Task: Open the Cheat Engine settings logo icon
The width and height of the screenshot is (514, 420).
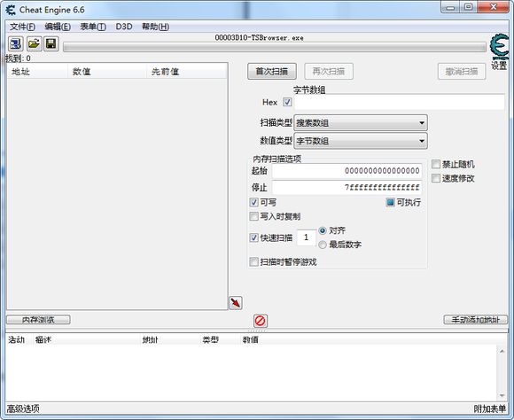Action: pos(499,51)
